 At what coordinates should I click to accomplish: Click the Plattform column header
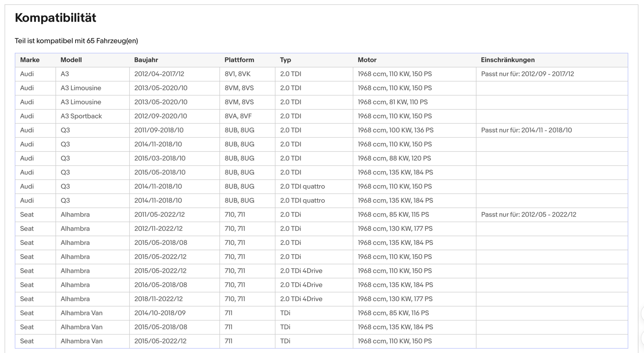click(239, 60)
